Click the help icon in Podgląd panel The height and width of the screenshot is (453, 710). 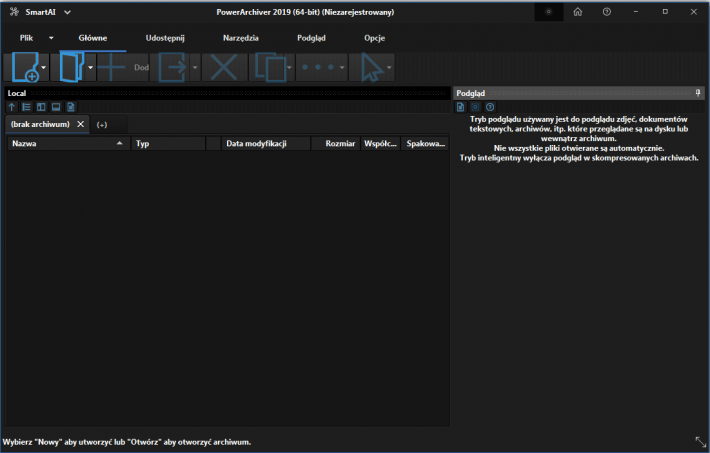(x=490, y=107)
